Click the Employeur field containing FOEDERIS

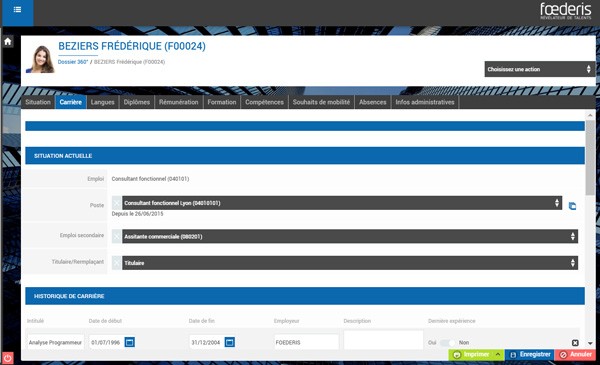click(306, 342)
